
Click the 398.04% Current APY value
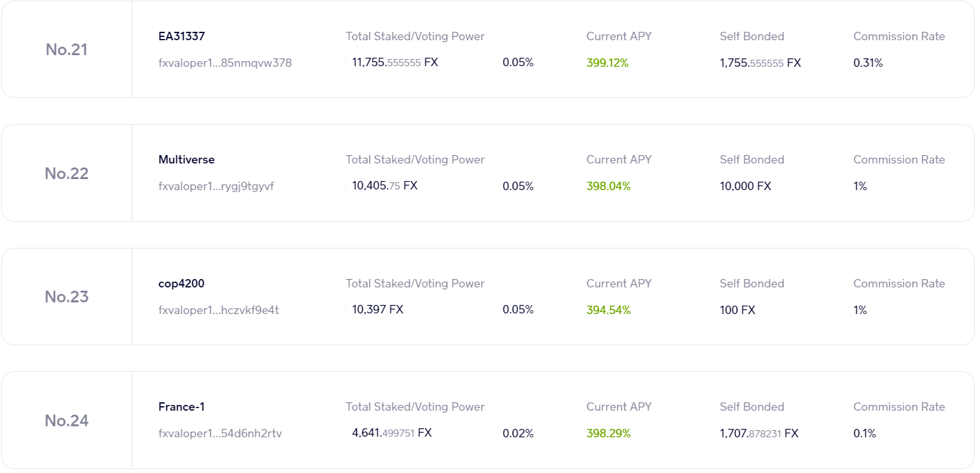(x=608, y=186)
